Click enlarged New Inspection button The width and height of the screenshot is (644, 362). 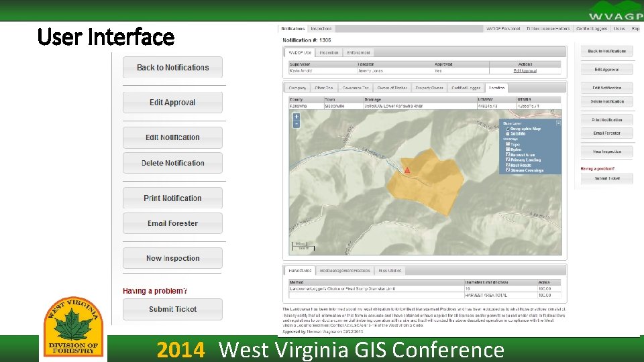pyautogui.click(x=172, y=258)
